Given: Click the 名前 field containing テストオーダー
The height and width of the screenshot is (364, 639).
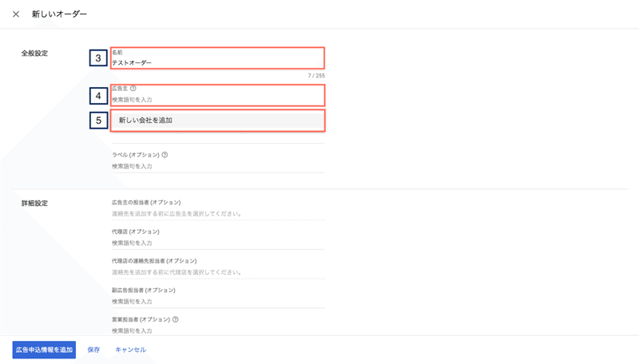Looking at the screenshot, I should point(217,57).
